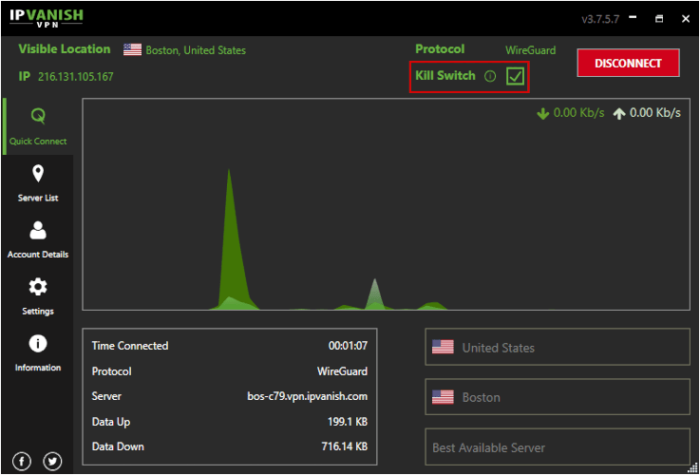Click the Data Down value 716.14 KB
The height and width of the screenshot is (475, 700).
pyautogui.click(x=345, y=446)
